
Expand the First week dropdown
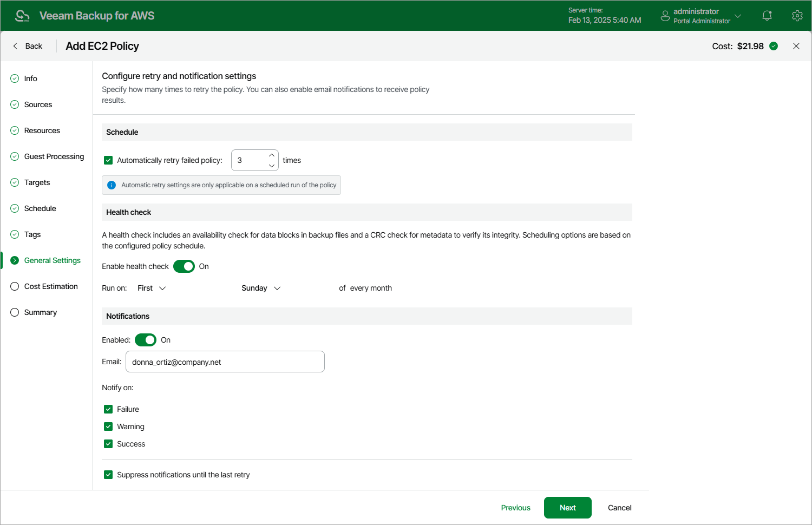(152, 288)
